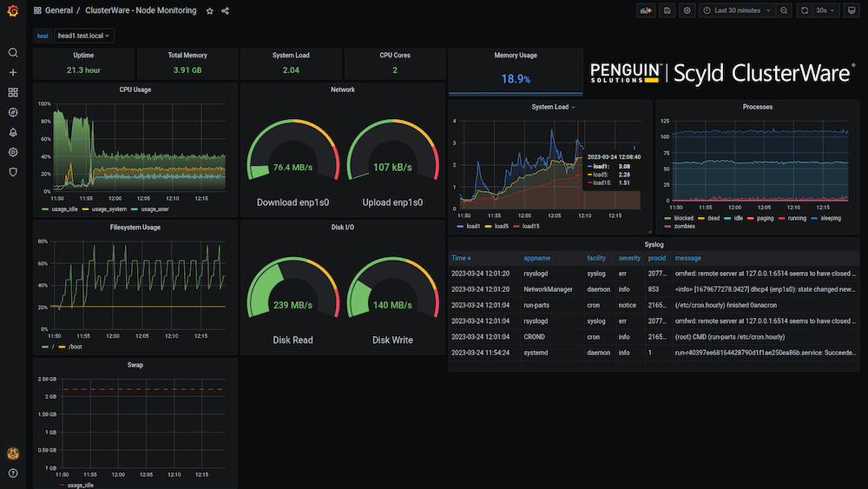Open the 30s refresh interval dropdown
Viewport: 868px width, 489px height.
[x=825, y=10]
